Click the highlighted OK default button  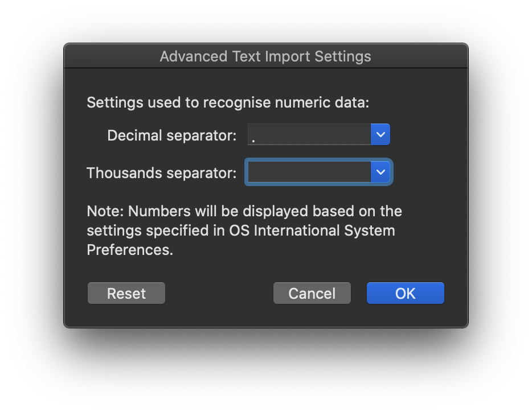[405, 293]
